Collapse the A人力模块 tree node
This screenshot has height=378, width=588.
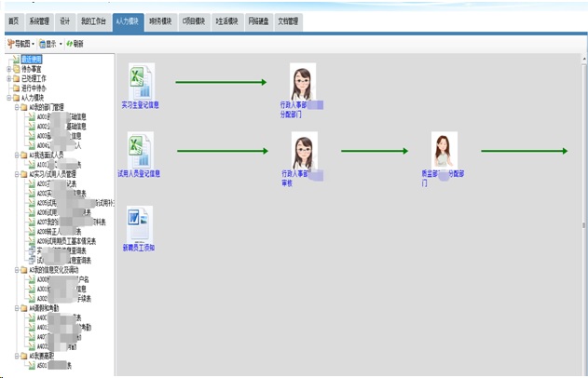click(x=8, y=97)
